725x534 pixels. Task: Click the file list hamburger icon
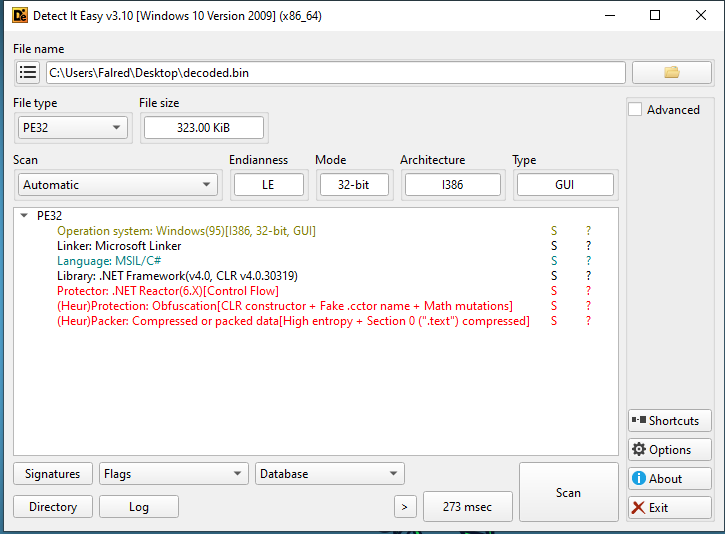pos(28,72)
